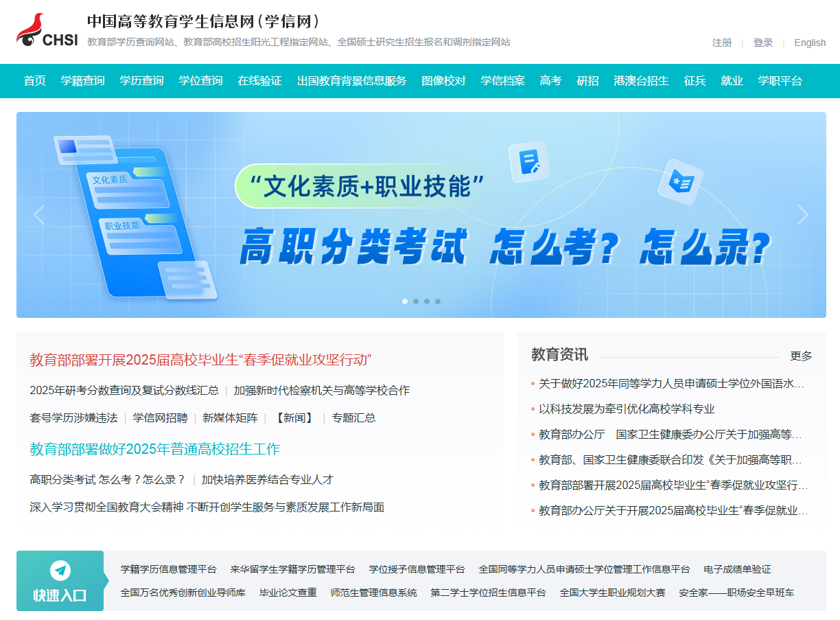The image size is (840, 620).
Task: Open 2025年研考分数查询及复试分数线汇总 link
Action: pyautogui.click(x=124, y=390)
